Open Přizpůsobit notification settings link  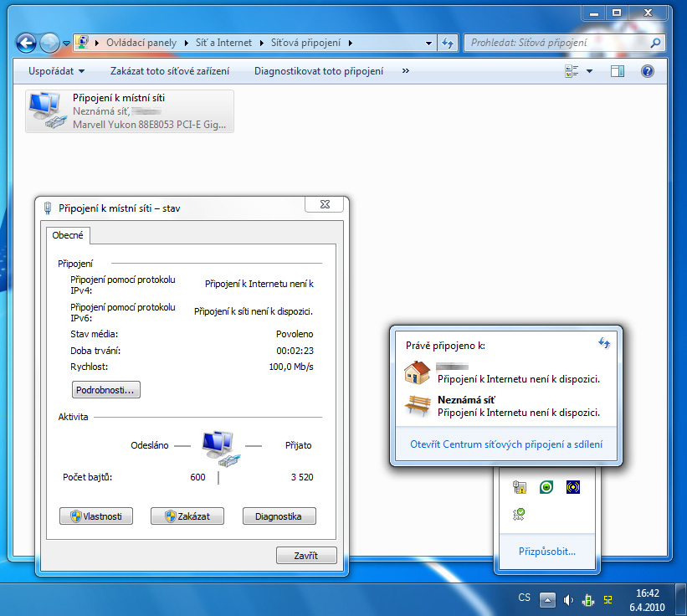(547, 552)
